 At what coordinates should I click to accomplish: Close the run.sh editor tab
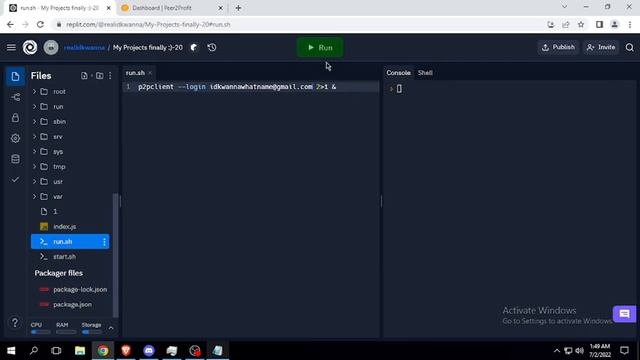150,73
